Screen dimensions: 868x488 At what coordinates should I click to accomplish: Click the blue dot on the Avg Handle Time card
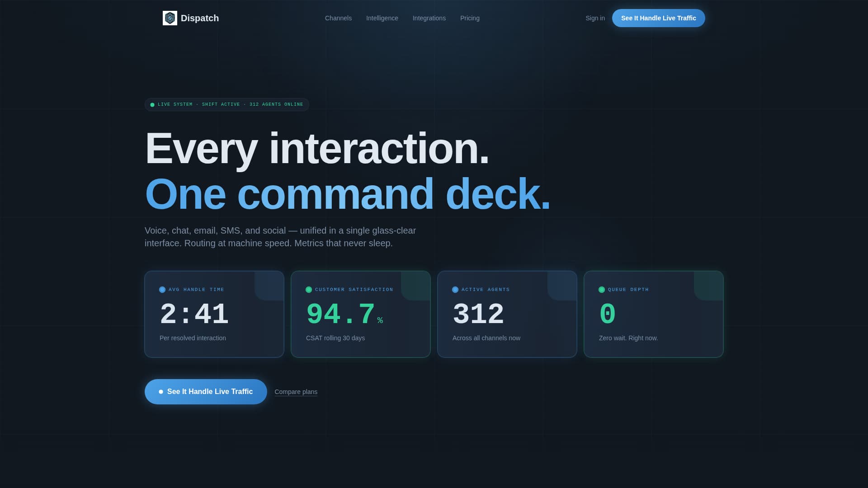[162, 290]
